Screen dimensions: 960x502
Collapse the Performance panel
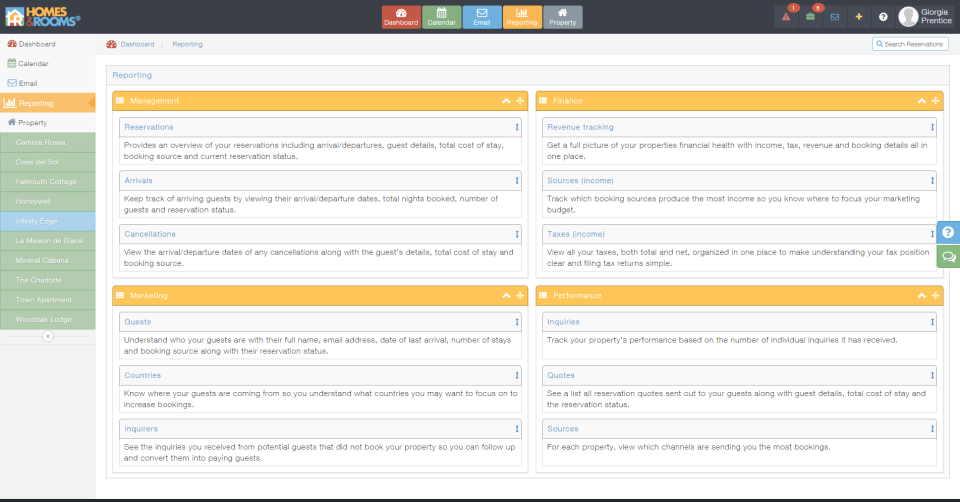coord(921,296)
